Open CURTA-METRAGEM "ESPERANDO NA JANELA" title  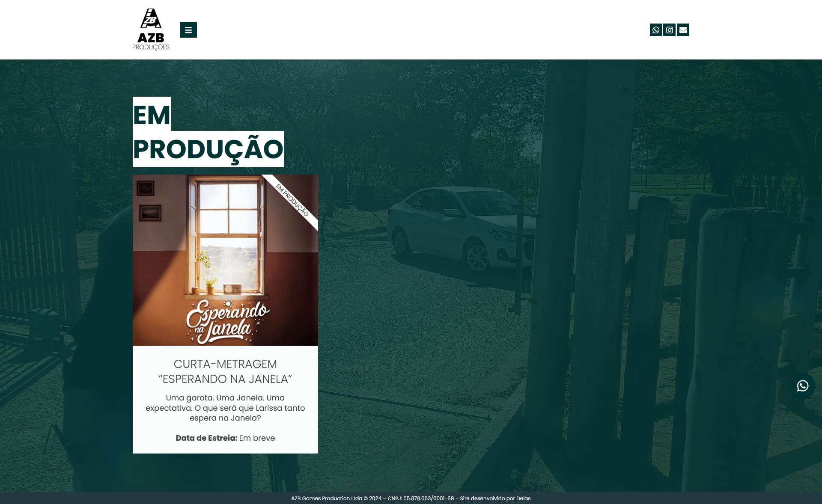tap(225, 371)
